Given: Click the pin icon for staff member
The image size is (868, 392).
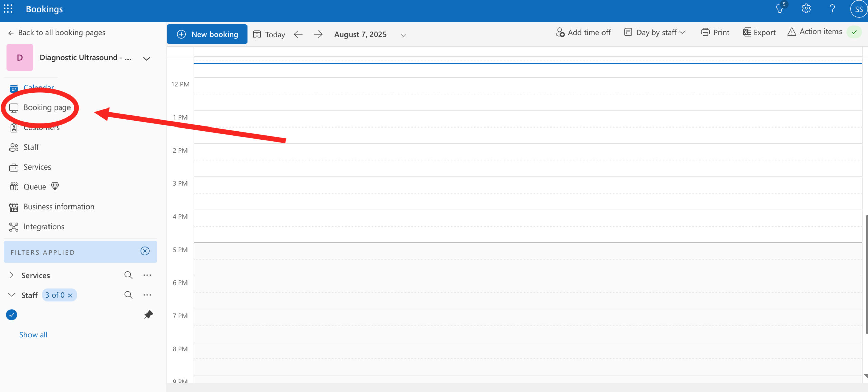Looking at the screenshot, I should click(149, 315).
